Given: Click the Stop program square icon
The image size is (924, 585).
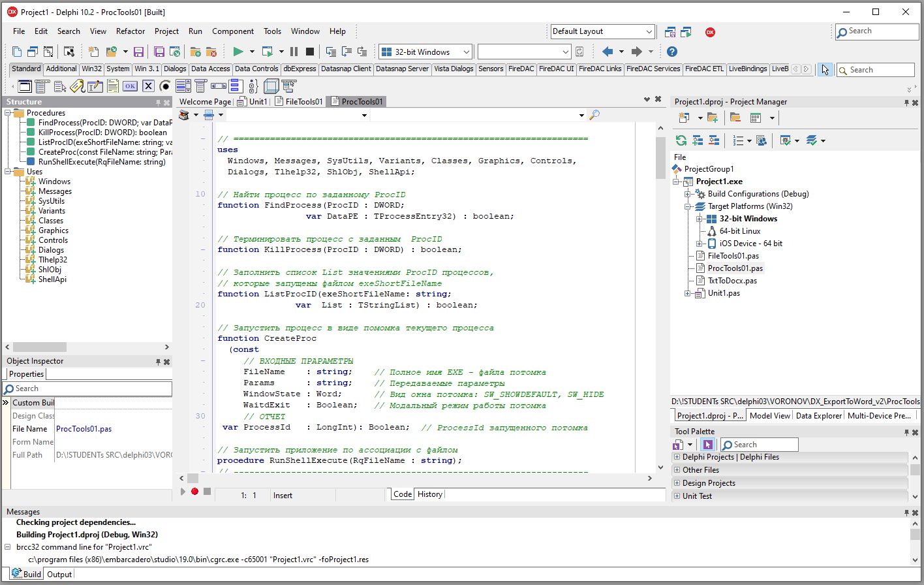Looking at the screenshot, I should click(x=310, y=52).
